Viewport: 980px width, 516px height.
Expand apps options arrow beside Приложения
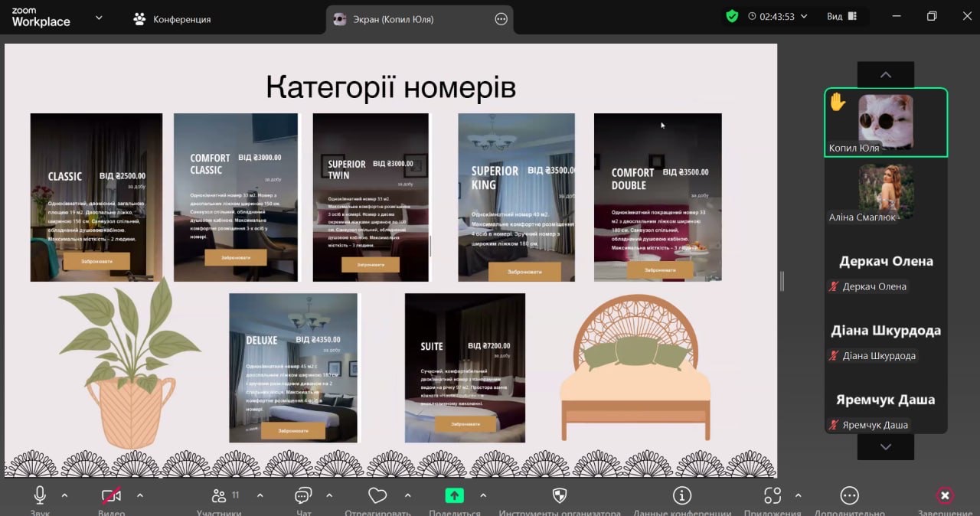(x=799, y=495)
